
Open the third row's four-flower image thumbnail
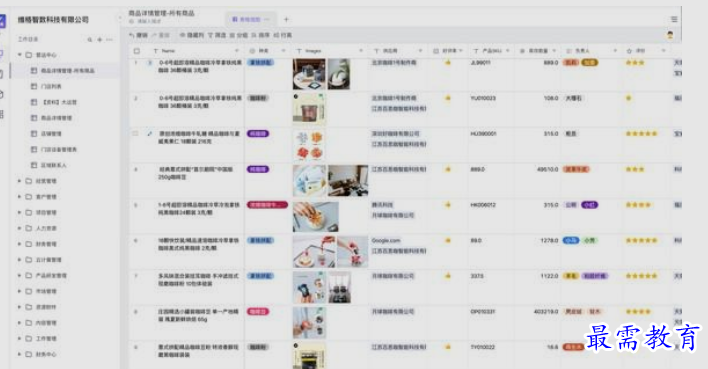[x=309, y=145]
